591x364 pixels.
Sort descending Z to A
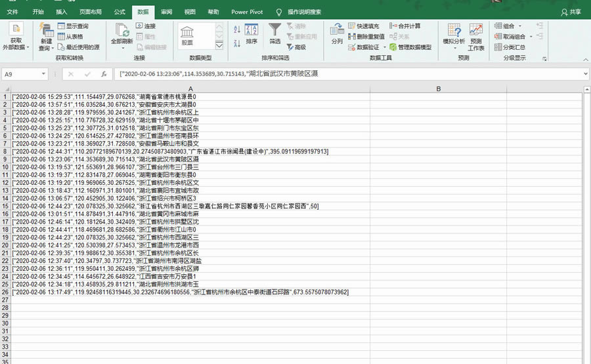click(237, 43)
